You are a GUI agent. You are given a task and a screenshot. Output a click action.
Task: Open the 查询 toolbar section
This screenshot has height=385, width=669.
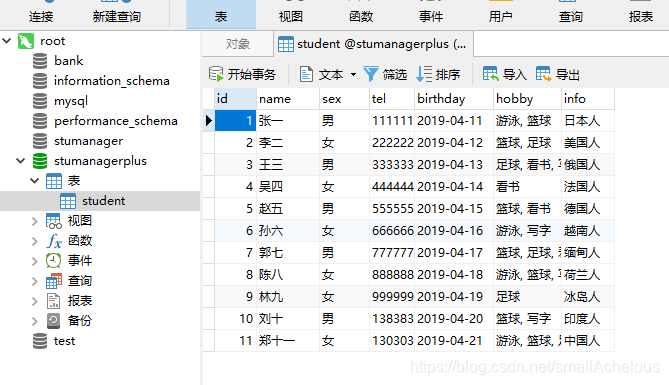[571, 16]
